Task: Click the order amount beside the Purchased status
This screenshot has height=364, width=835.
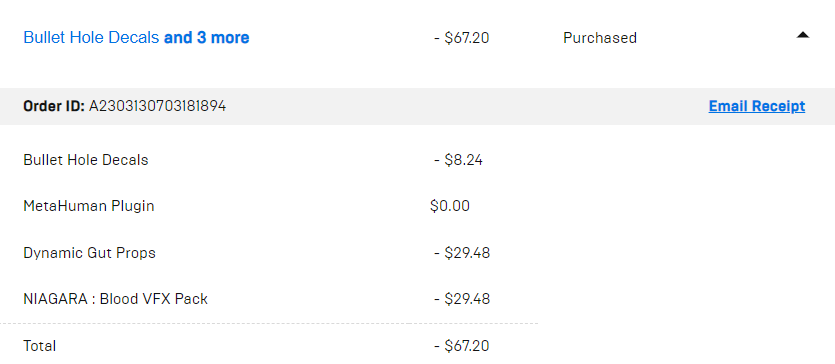Action: coord(462,38)
